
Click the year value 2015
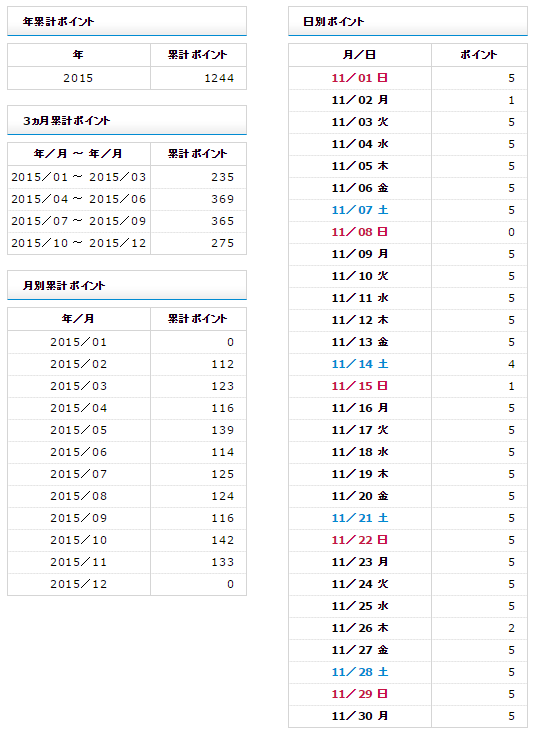pyautogui.click(x=78, y=78)
